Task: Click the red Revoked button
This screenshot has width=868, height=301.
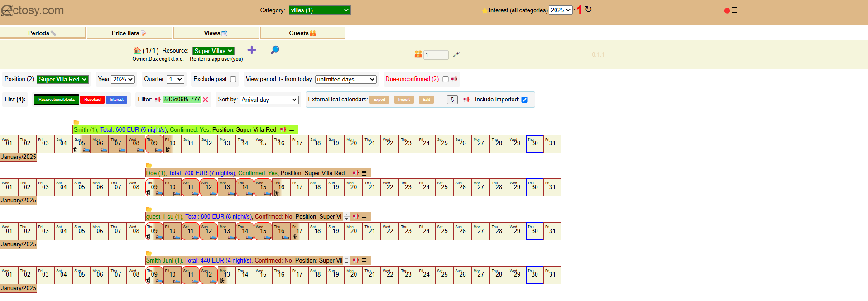Action: (x=92, y=100)
